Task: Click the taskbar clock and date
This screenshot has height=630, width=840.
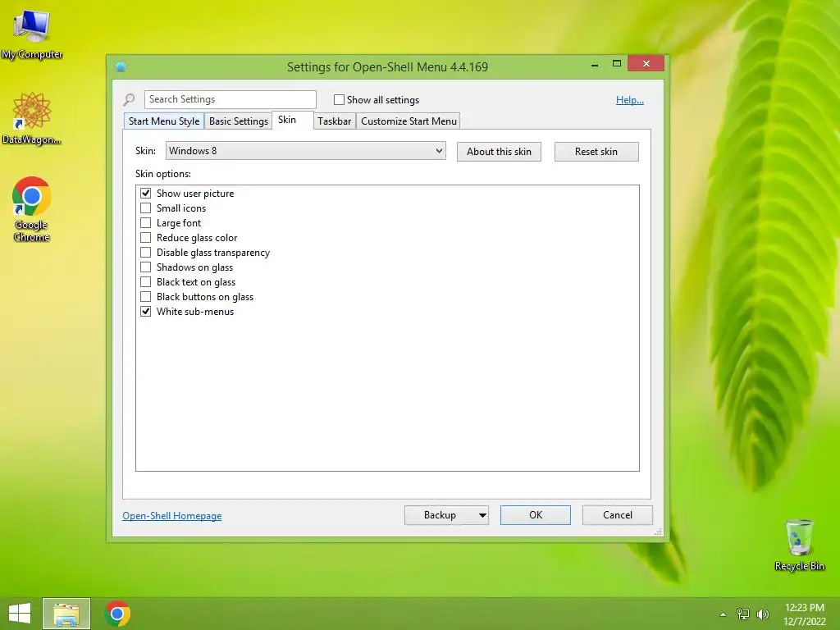Action: 804,614
